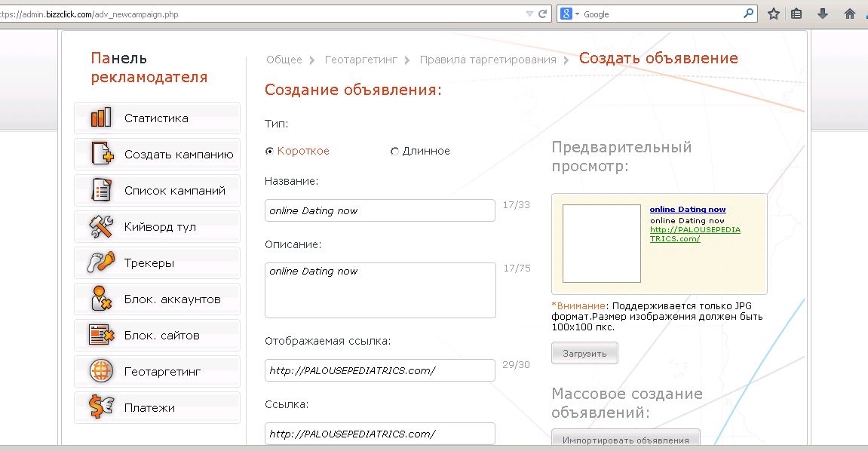
Task: Click the Платежи dollar icon
Action: tap(101, 407)
